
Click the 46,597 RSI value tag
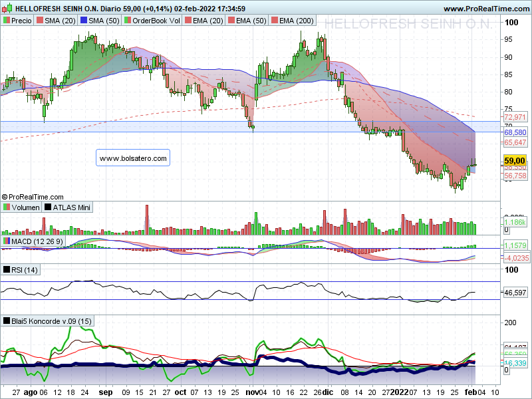pyautogui.click(x=515, y=292)
